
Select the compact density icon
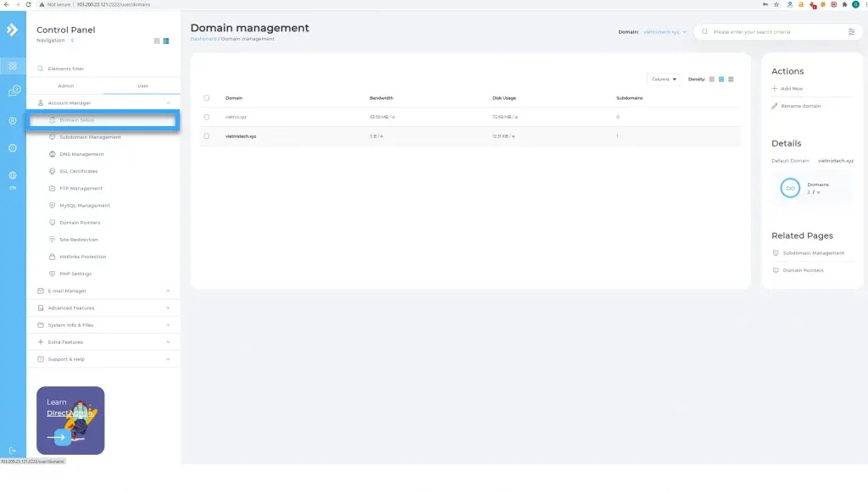(711, 79)
